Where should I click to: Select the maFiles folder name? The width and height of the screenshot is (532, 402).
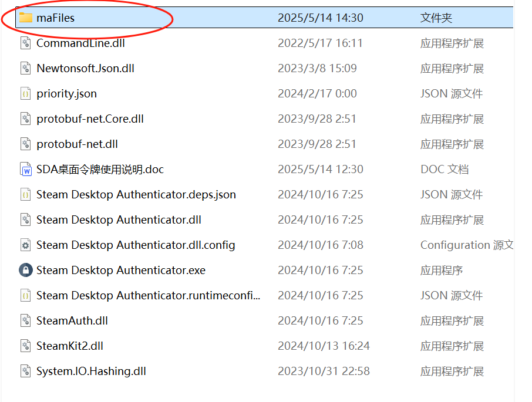coord(56,18)
